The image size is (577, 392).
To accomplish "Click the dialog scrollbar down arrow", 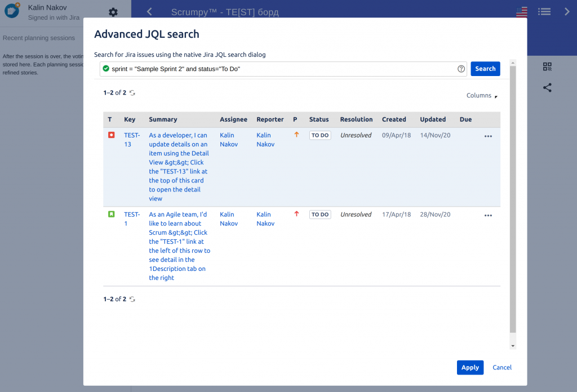I will click(513, 346).
